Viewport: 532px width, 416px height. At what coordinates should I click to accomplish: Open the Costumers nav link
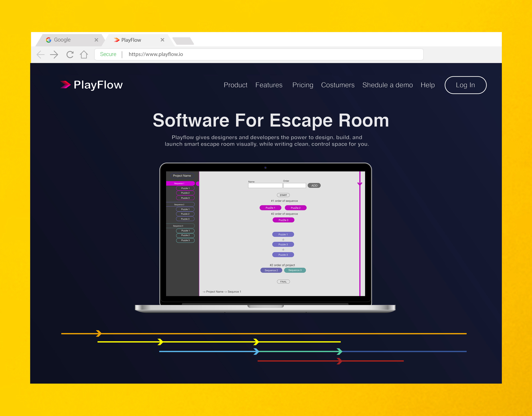click(x=338, y=85)
